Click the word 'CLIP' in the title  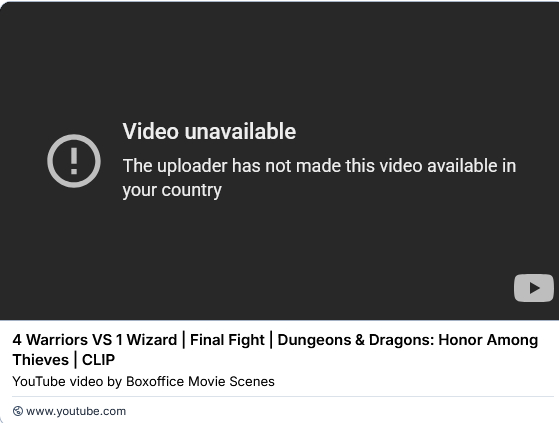point(98,360)
